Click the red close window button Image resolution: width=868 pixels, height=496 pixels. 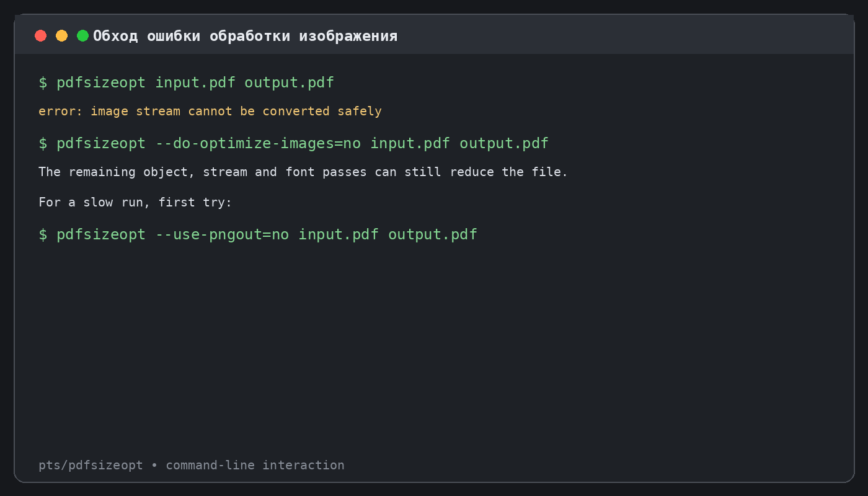pos(41,36)
